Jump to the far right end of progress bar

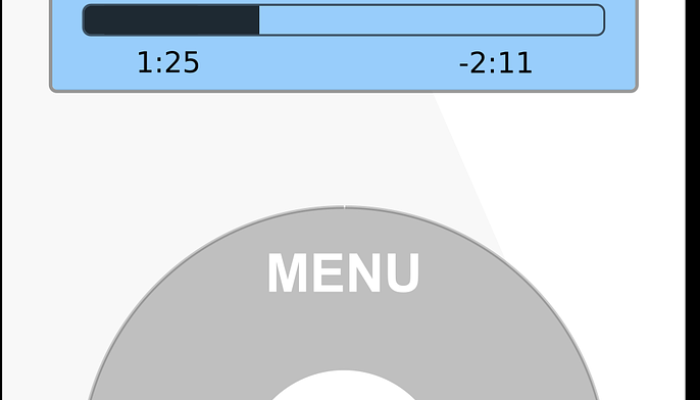click(598, 20)
